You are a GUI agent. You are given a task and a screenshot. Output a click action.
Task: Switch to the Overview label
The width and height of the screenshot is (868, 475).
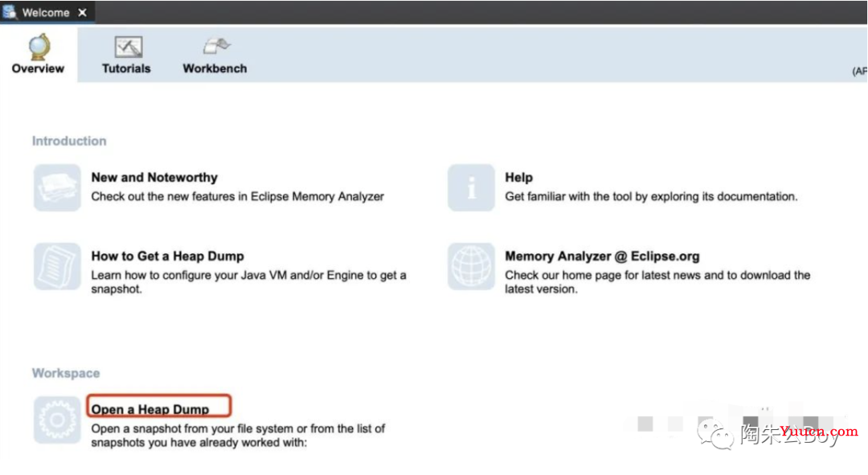click(x=38, y=68)
